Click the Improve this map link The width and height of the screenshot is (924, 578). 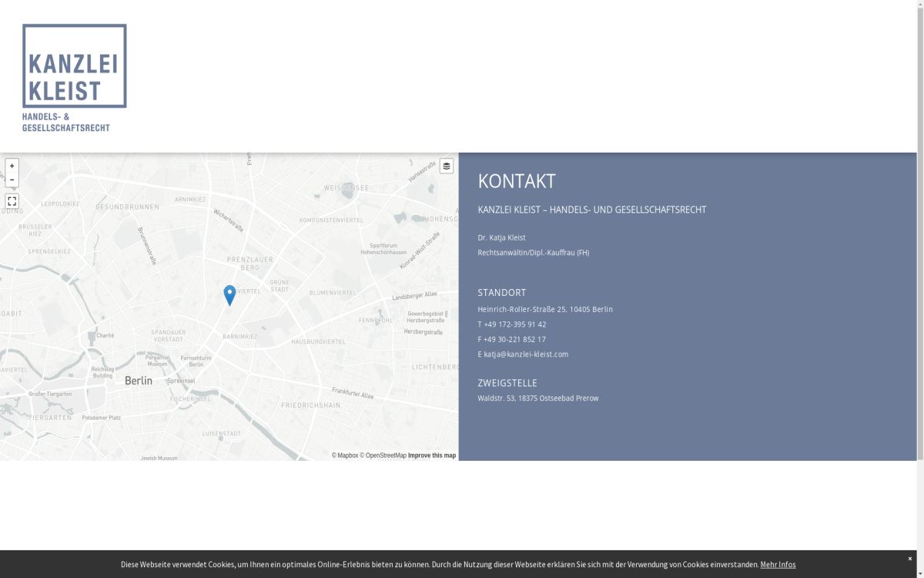click(432, 455)
